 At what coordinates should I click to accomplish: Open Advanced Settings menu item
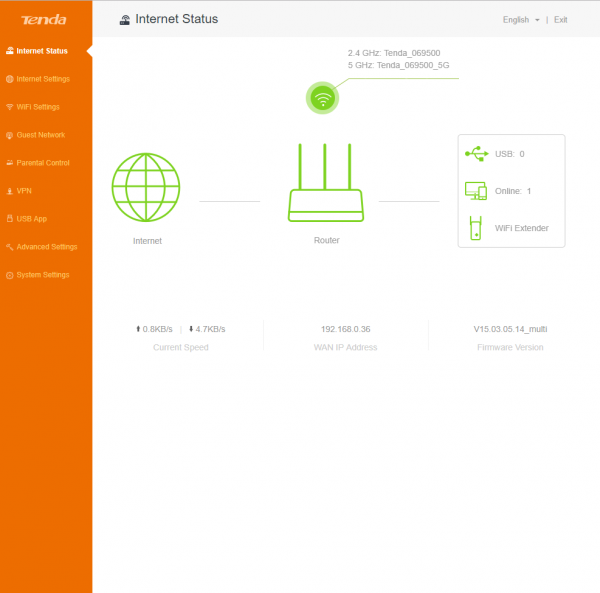[x=46, y=247]
